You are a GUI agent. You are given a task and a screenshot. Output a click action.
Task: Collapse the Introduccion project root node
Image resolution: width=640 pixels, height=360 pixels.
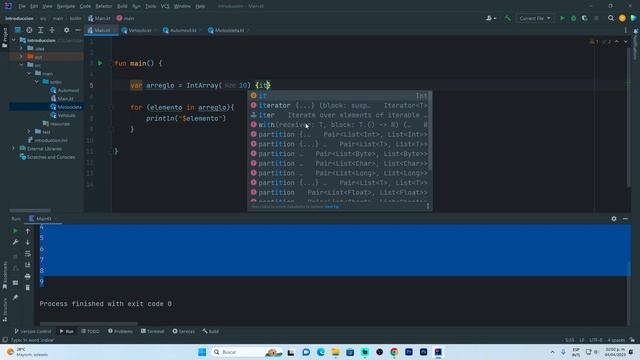[x=14, y=40]
